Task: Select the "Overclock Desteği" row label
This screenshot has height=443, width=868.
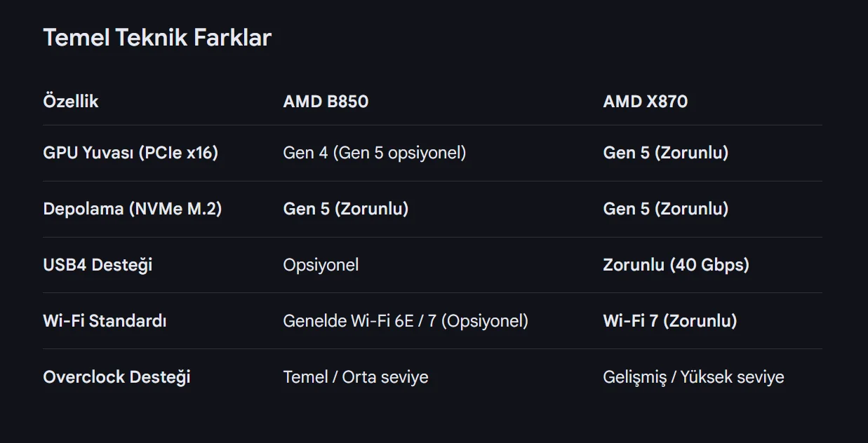Action: 116,377
